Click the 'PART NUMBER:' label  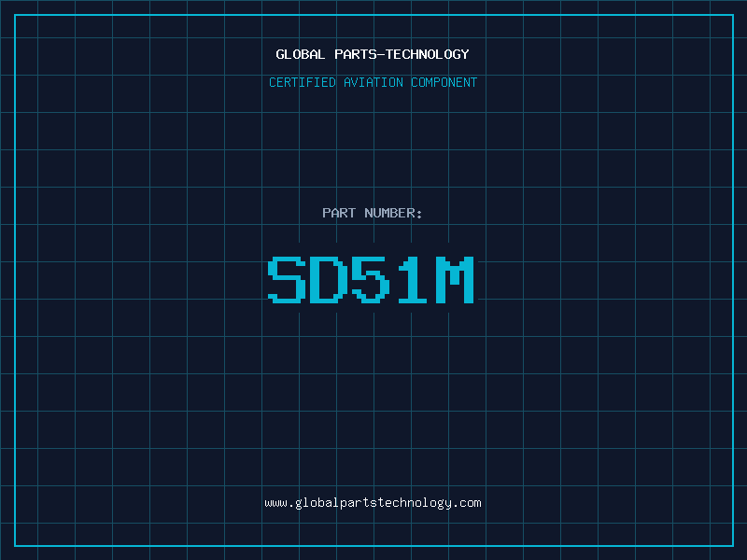point(373,213)
